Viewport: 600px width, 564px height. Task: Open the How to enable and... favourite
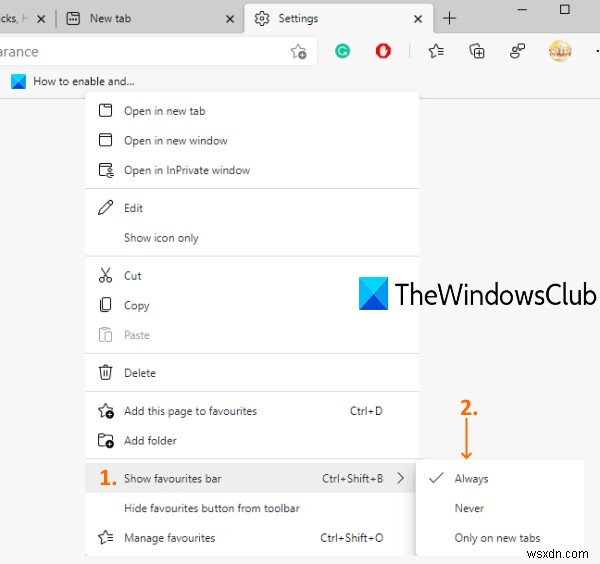click(x=73, y=81)
